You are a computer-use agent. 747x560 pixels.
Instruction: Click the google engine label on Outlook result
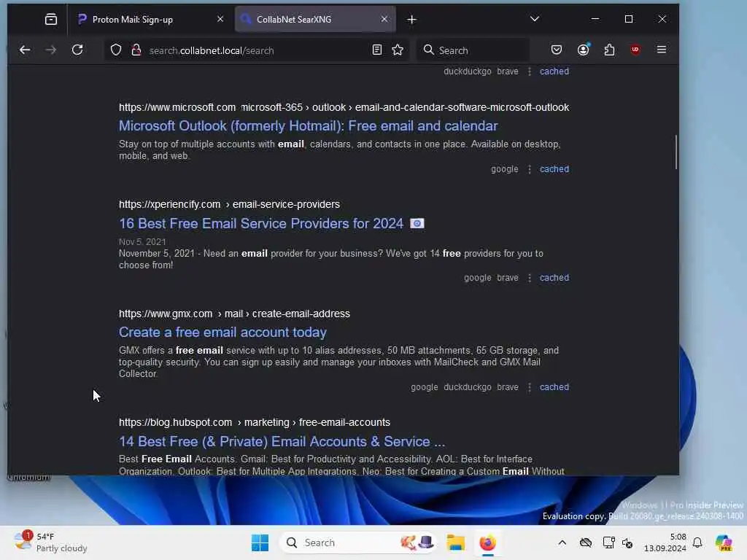(505, 169)
